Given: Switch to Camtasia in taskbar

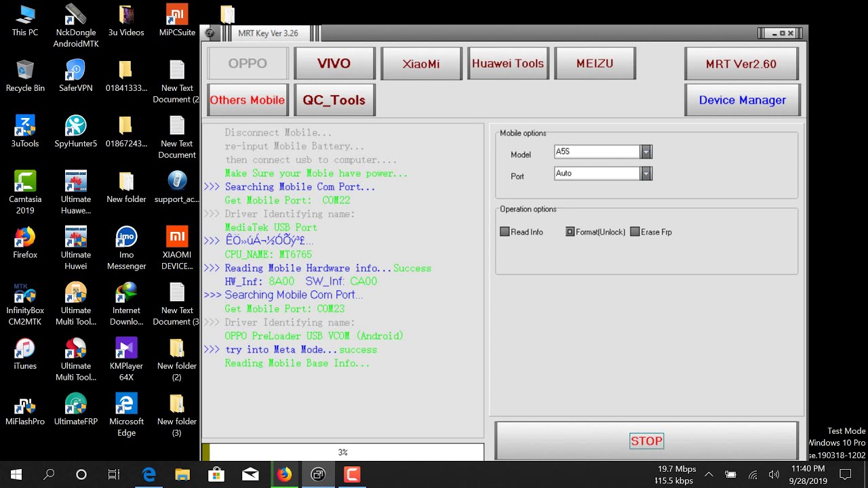Looking at the screenshot, I should 352,474.
